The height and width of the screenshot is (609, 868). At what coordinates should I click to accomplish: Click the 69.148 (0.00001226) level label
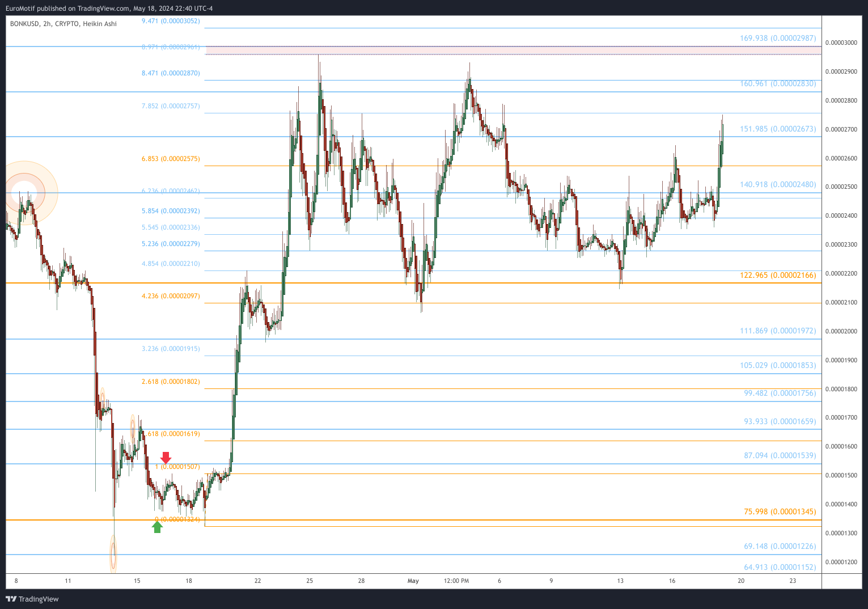(780, 546)
